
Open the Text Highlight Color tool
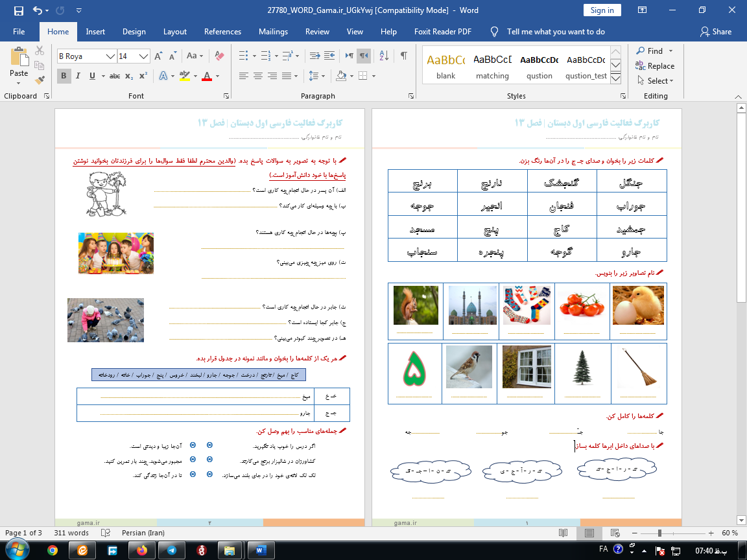tap(186, 76)
